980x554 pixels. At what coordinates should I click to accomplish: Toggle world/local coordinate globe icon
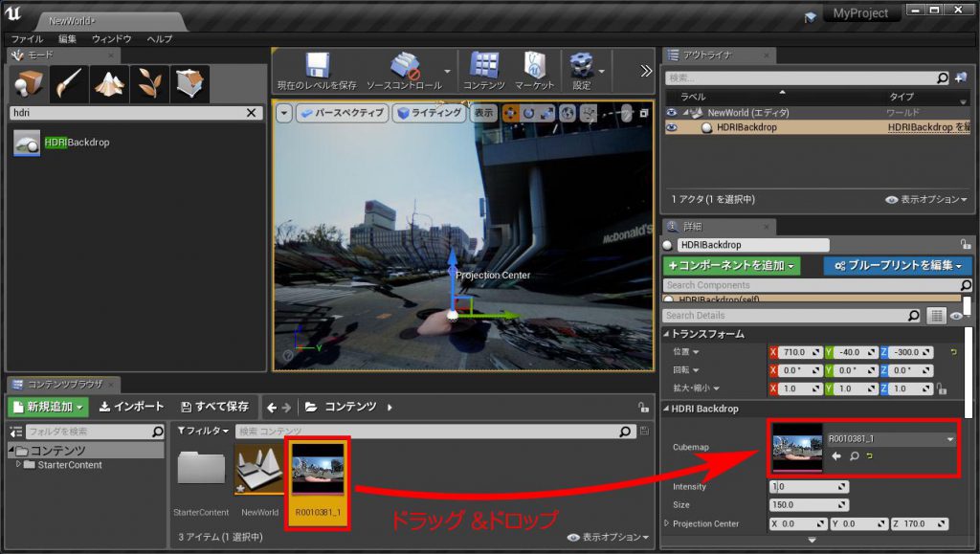click(x=568, y=113)
